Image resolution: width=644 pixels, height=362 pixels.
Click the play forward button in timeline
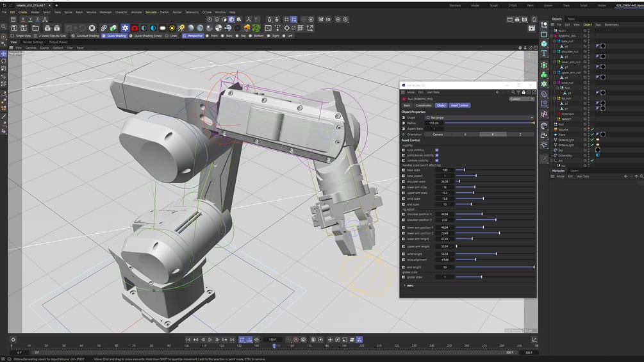pos(210,340)
